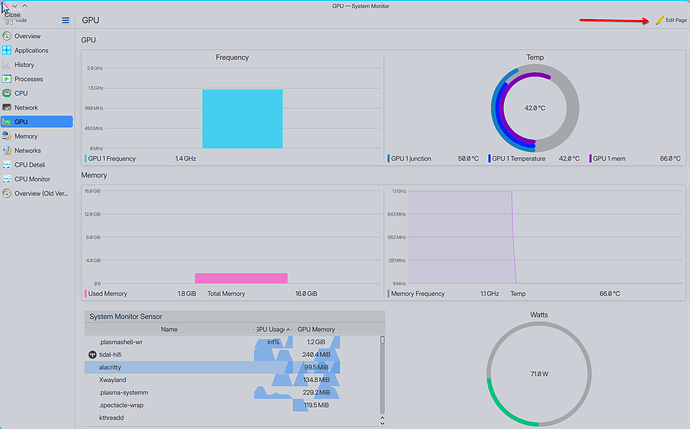Select the CPU Monitor page
The width and height of the screenshot is (690, 429).
pyautogui.click(x=32, y=179)
